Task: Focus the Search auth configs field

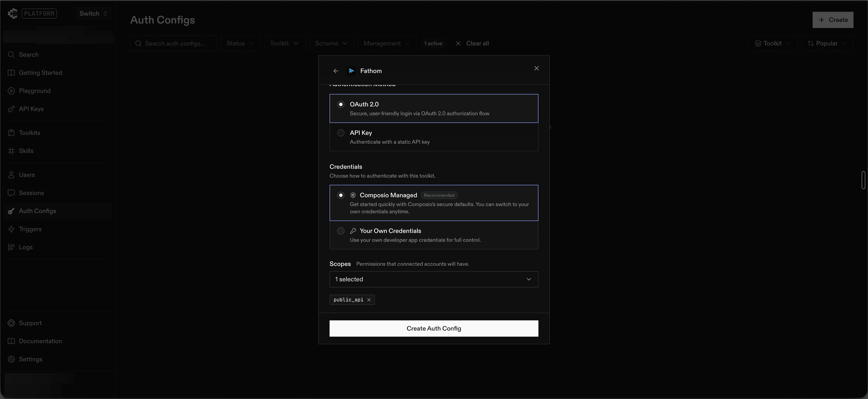Action: coord(174,43)
